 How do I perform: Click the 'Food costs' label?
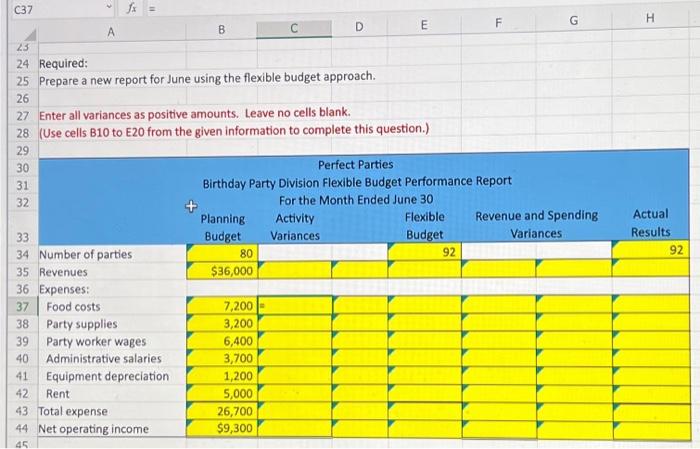coord(73,307)
